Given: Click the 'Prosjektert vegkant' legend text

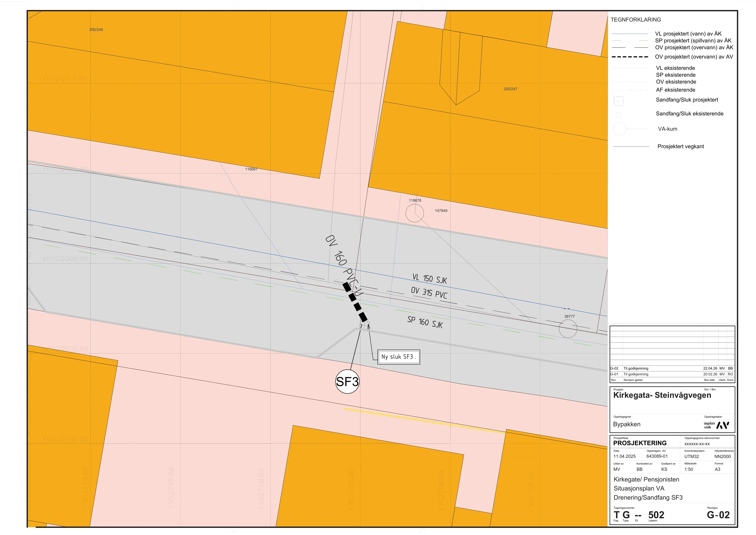Looking at the screenshot, I should [681, 146].
